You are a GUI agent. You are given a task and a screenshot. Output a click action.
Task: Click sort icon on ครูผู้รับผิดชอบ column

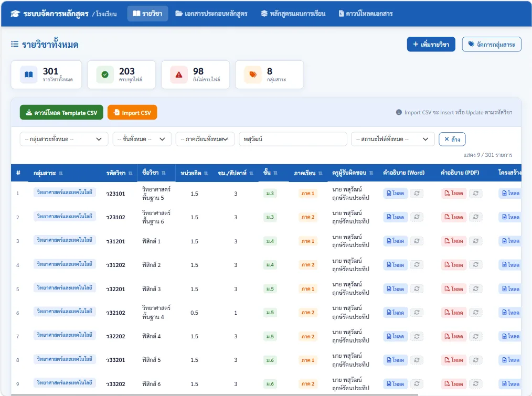point(371,173)
